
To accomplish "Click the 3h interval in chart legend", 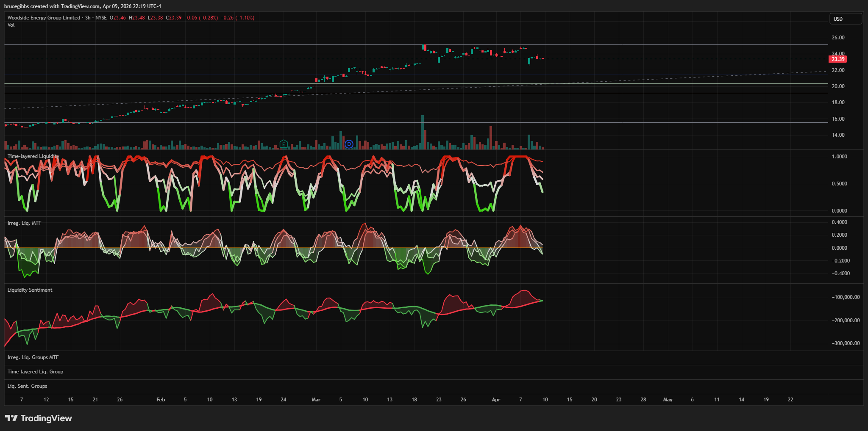I will click(88, 18).
